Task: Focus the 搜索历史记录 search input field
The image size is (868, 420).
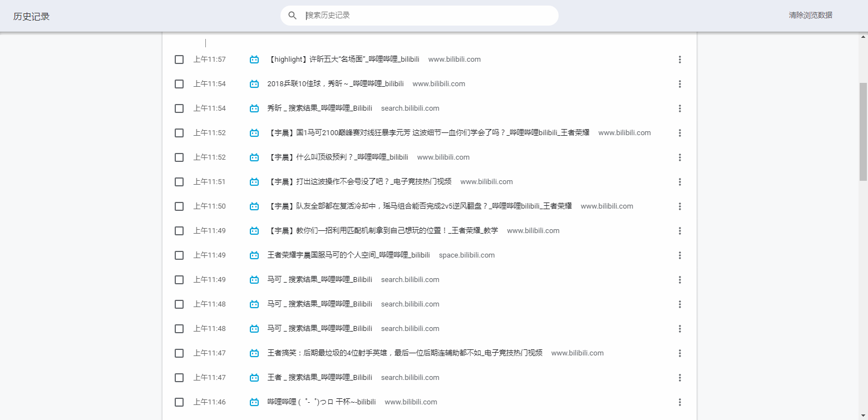Action: coord(428,16)
